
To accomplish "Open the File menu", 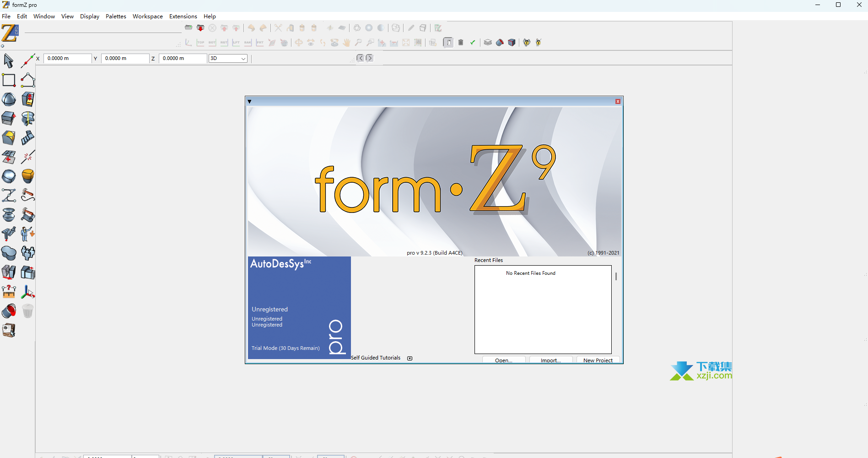I will [x=6, y=16].
